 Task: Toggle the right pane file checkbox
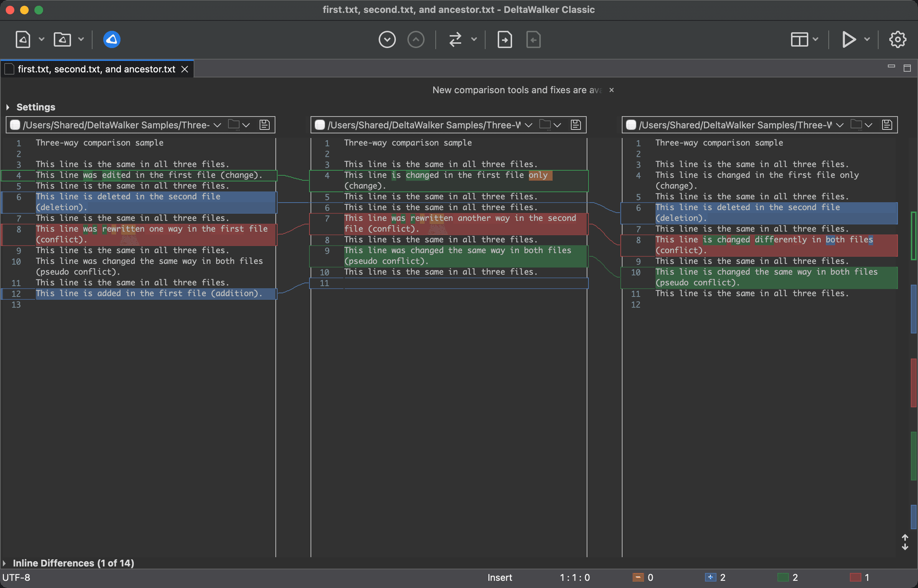click(631, 125)
